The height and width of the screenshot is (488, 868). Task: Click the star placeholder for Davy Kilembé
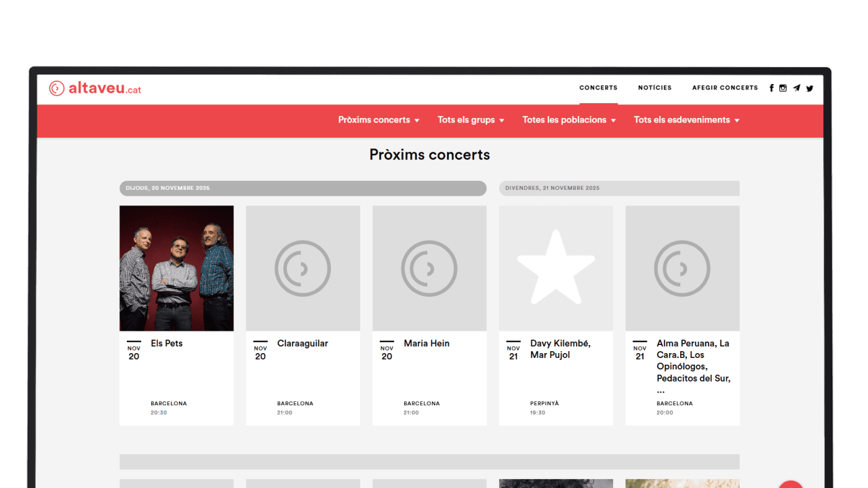coord(555,268)
